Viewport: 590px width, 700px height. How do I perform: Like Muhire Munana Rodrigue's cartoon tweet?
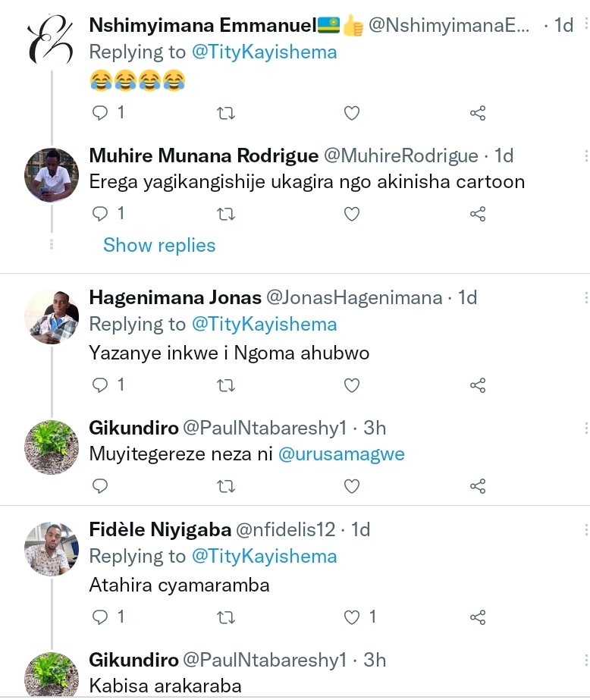(351, 214)
